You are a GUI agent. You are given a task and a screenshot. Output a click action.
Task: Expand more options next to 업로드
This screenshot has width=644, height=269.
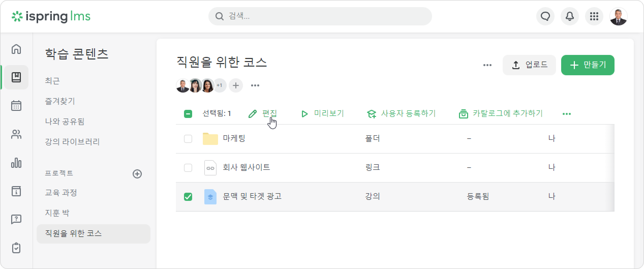tap(487, 65)
